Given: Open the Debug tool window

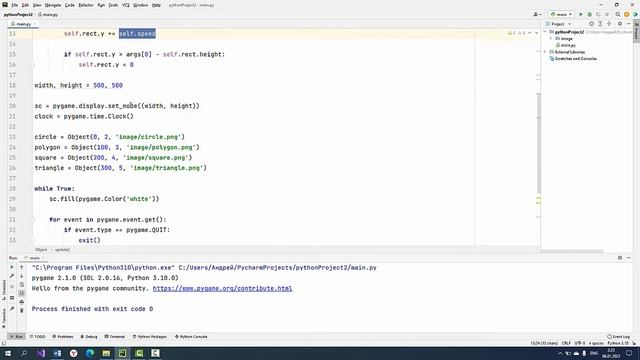Looking at the screenshot, I should coord(89,337).
